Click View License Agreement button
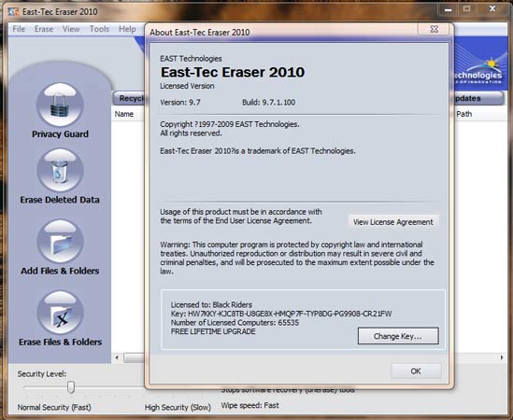 (393, 222)
